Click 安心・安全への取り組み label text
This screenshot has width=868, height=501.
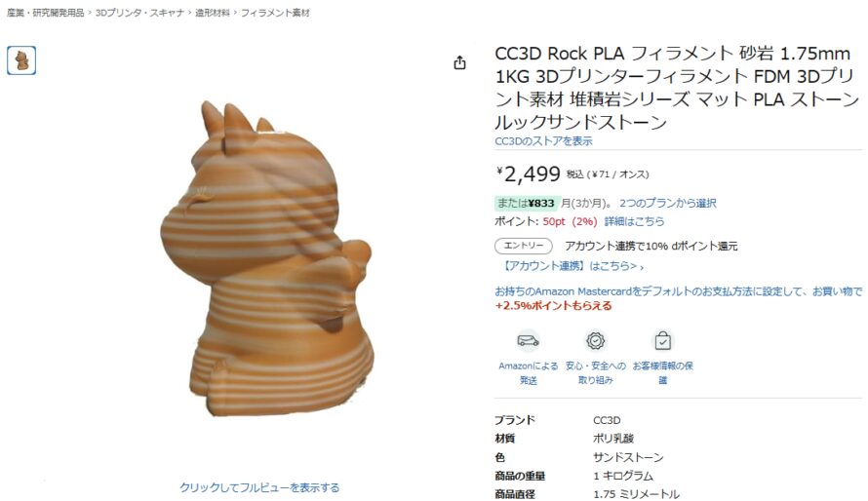[x=595, y=372]
